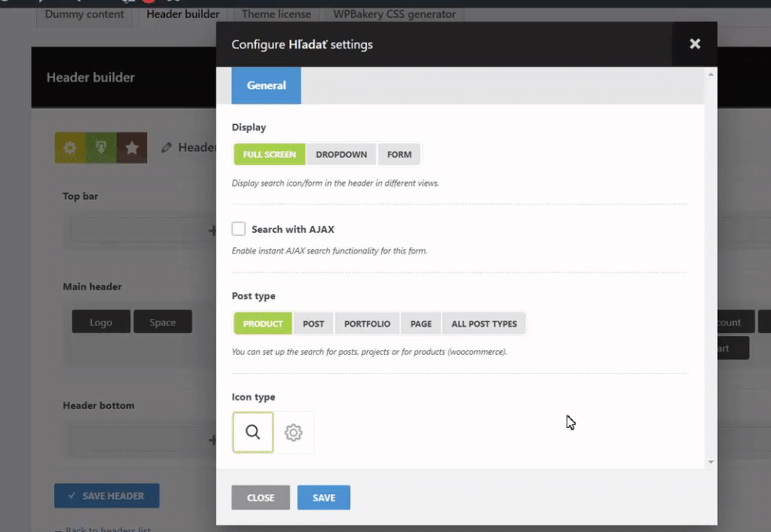The image size is (771, 532).
Task: Switch to Theme license tab
Action: pos(276,14)
